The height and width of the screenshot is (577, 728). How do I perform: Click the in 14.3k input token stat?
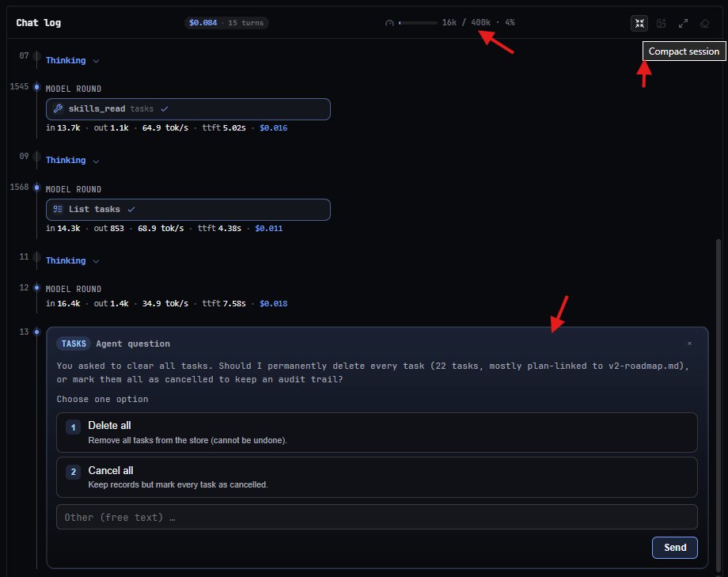pos(63,228)
